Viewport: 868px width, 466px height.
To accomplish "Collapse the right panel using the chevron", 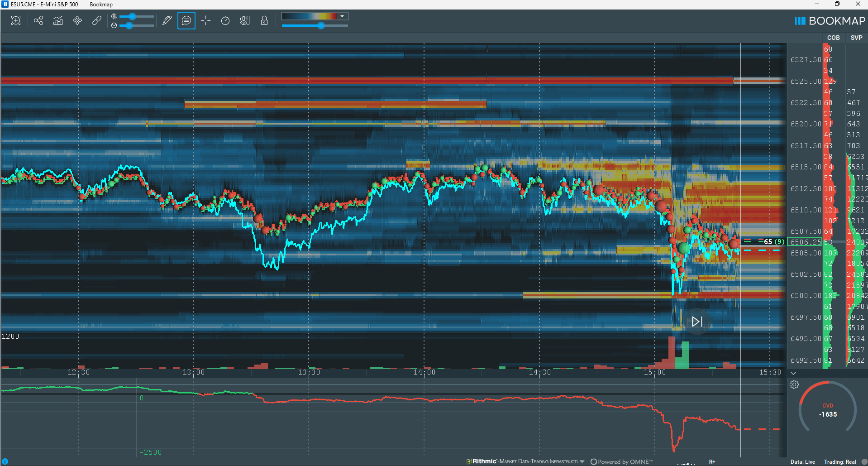I will click(793, 373).
